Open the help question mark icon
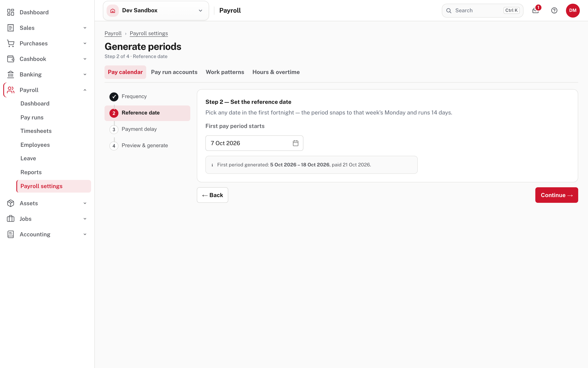 554,10
